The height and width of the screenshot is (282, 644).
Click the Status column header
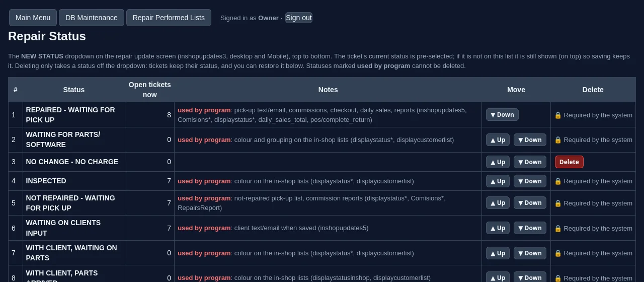click(74, 90)
